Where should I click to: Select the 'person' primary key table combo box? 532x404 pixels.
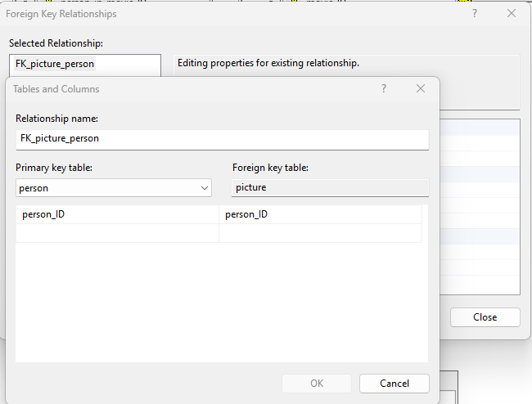[106, 188]
